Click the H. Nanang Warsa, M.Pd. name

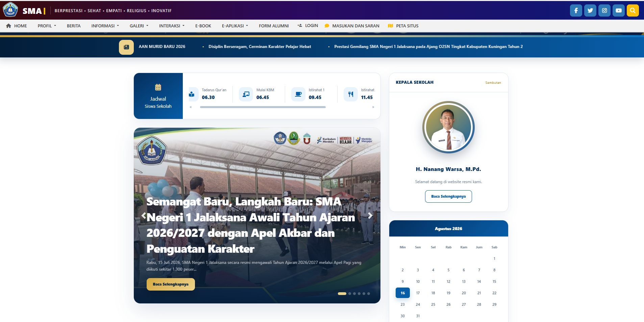448,169
